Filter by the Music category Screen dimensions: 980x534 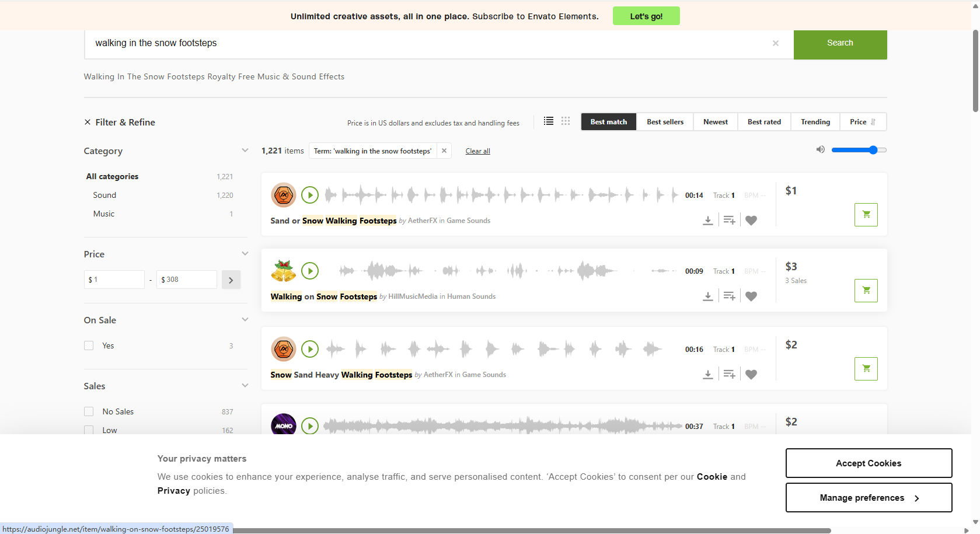point(104,214)
